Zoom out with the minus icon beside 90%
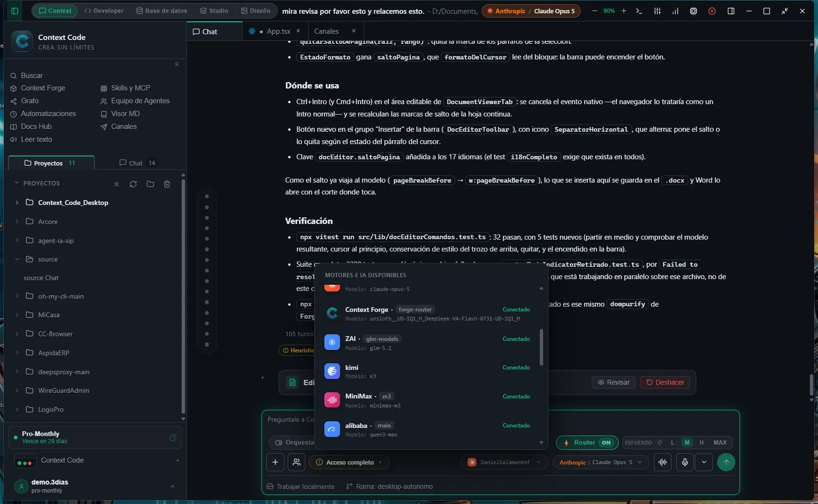Image resolution: width=818 pixels, height=504 pixels. pos(594,10)
